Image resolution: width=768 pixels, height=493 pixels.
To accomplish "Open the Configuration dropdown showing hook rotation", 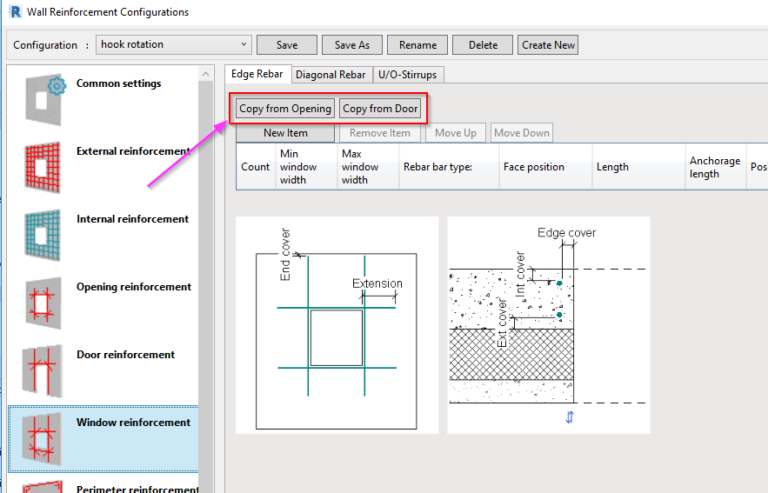I will click(173, 45).
